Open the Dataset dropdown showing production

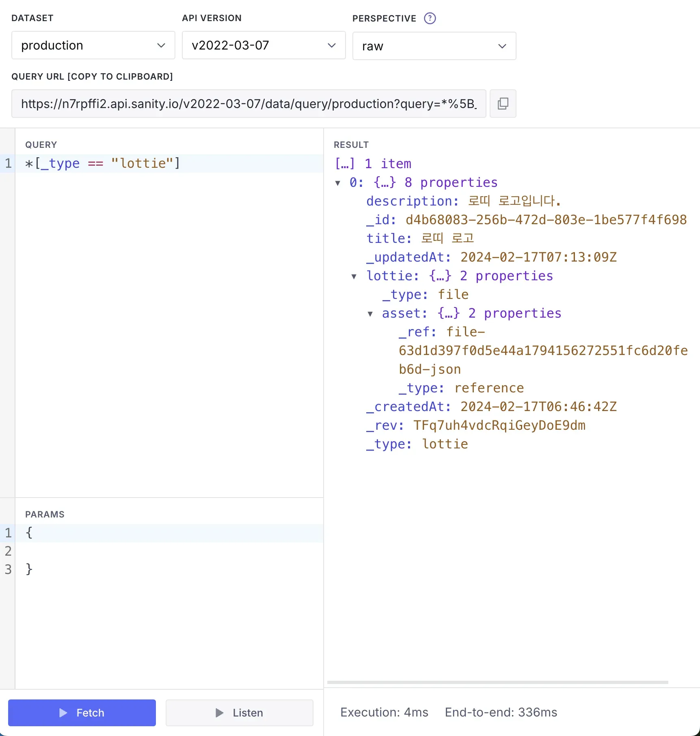point(93,45)
